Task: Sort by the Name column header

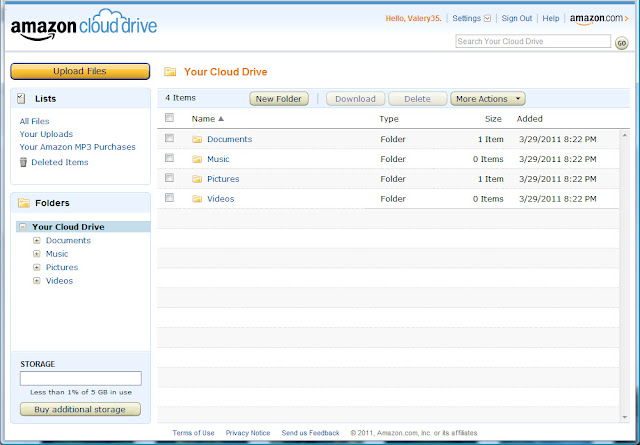Action: [x=203, y=119]
